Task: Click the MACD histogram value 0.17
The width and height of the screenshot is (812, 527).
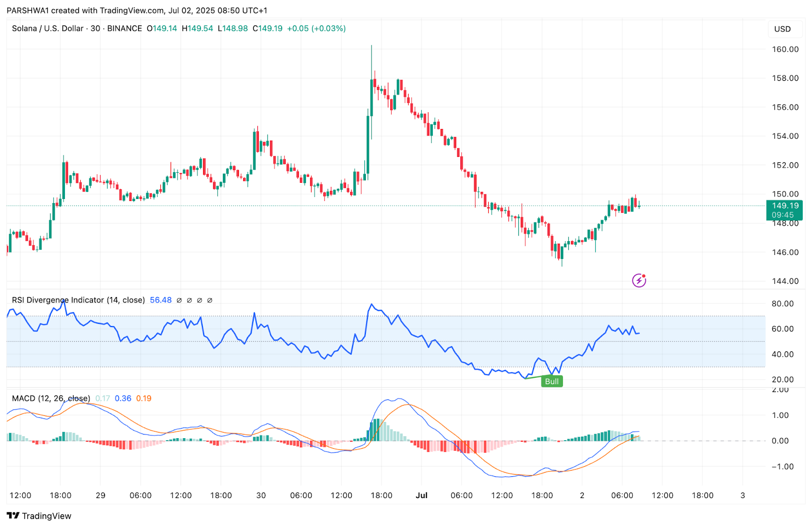Action: click(103, 398)
